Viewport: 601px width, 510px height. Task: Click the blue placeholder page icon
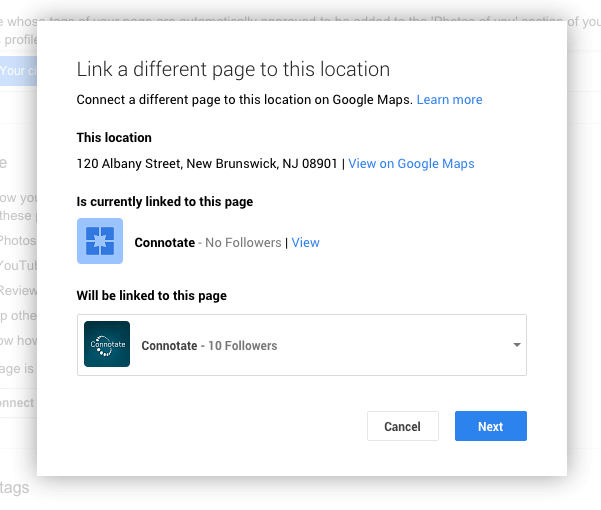[x=100, y=241]
